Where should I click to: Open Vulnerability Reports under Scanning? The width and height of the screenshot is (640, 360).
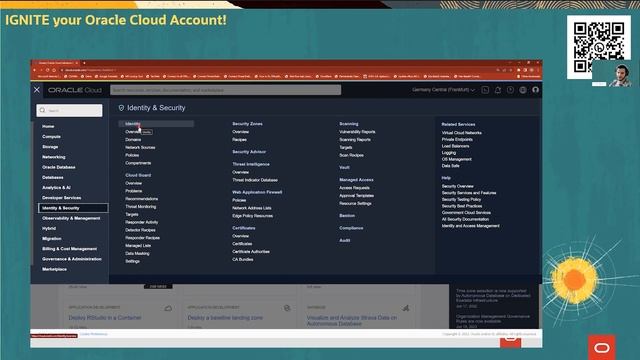click(357, 132)
